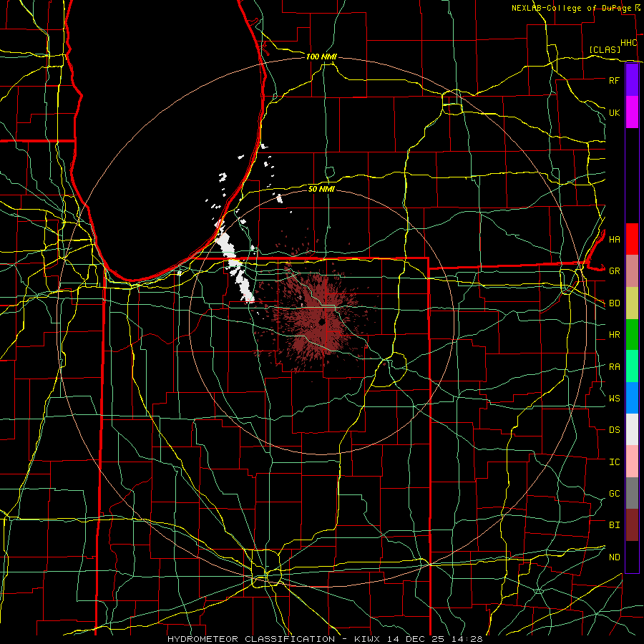Click the 14 DEC 25 date text
Image resolution: width=644 pixels, height=644 pixels.
(x=416, y=639)
